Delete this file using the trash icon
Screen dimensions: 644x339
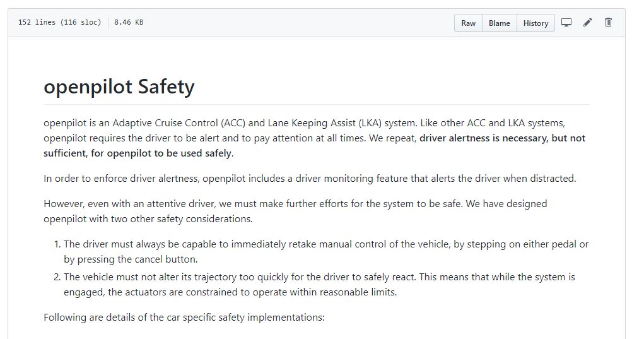pos(608,23)
